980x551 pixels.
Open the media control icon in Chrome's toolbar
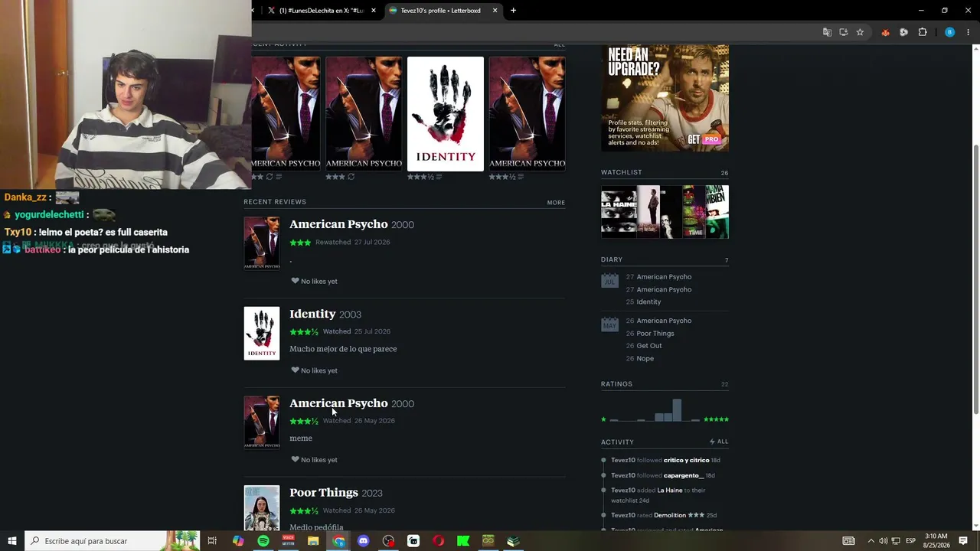903,32
